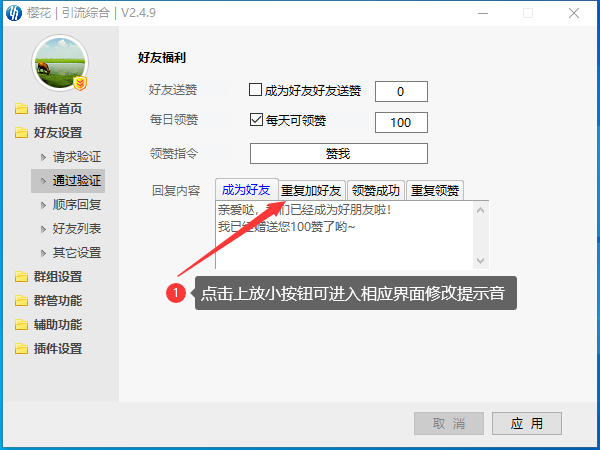Click the folder icon beside 群管功能

21,301
